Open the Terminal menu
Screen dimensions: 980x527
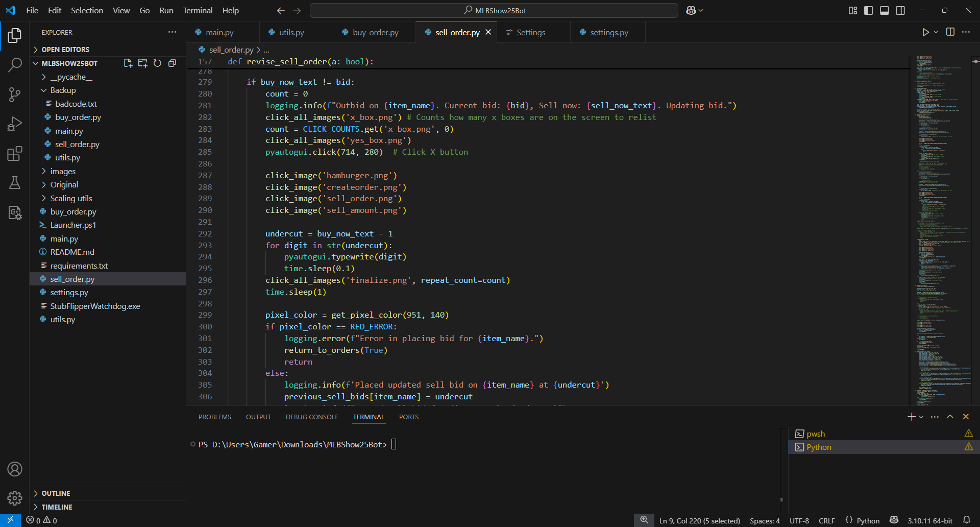(x=197, y=10)
